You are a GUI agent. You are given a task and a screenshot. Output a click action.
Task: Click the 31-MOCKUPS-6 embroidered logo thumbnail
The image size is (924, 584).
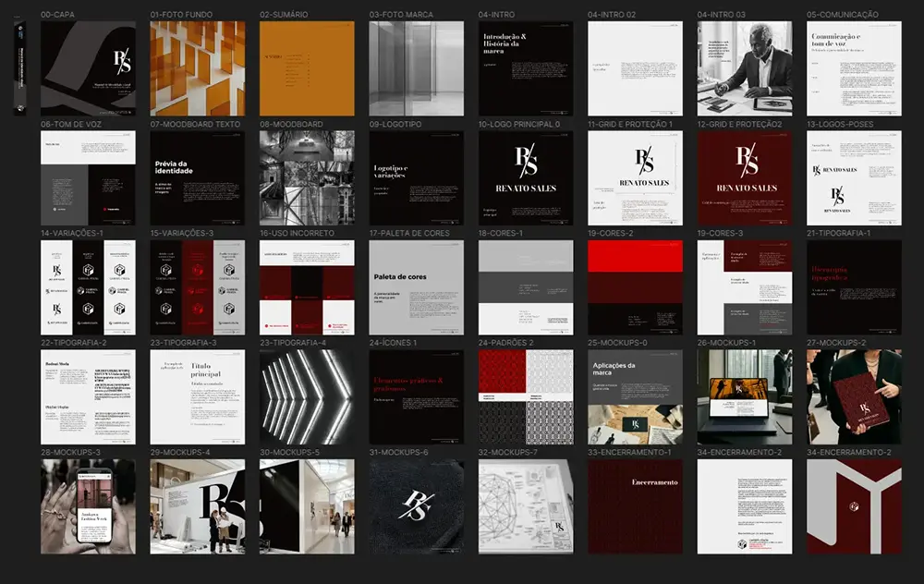click(x=416, y=506)
